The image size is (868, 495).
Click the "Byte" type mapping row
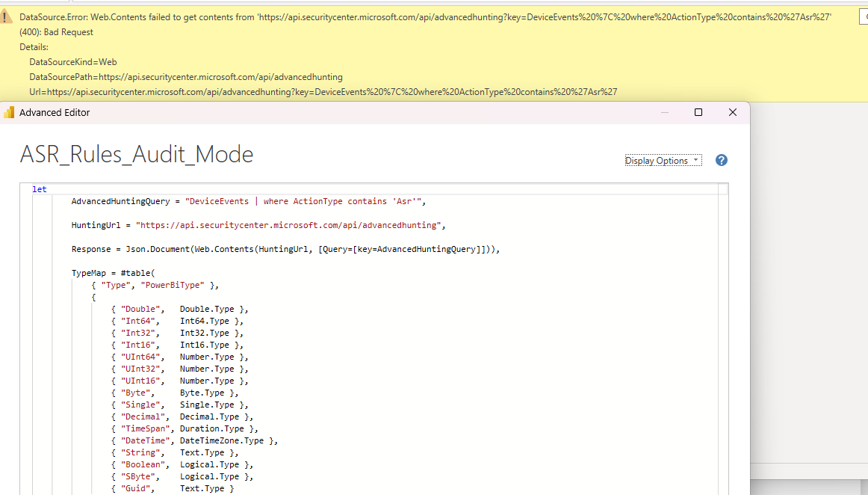[x=175, y=393]
